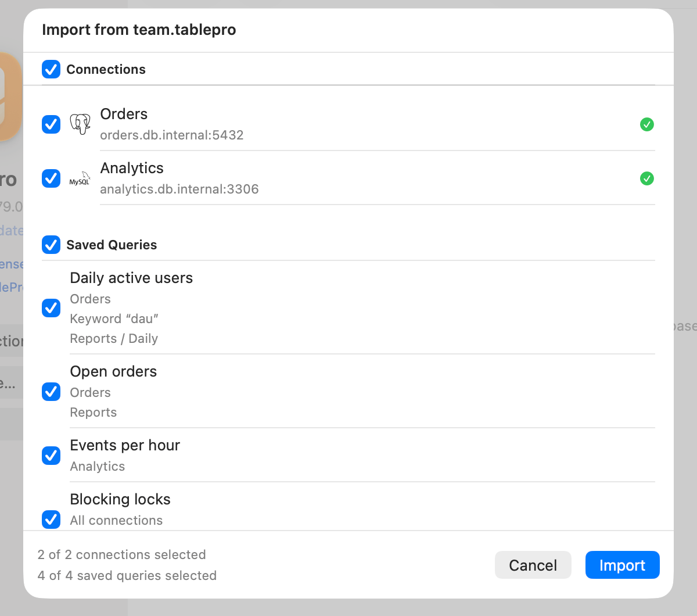The height and width of the screenshot is (616, 697).
Task: Click the Reports / Daily folder text
Action: [114, 338]
